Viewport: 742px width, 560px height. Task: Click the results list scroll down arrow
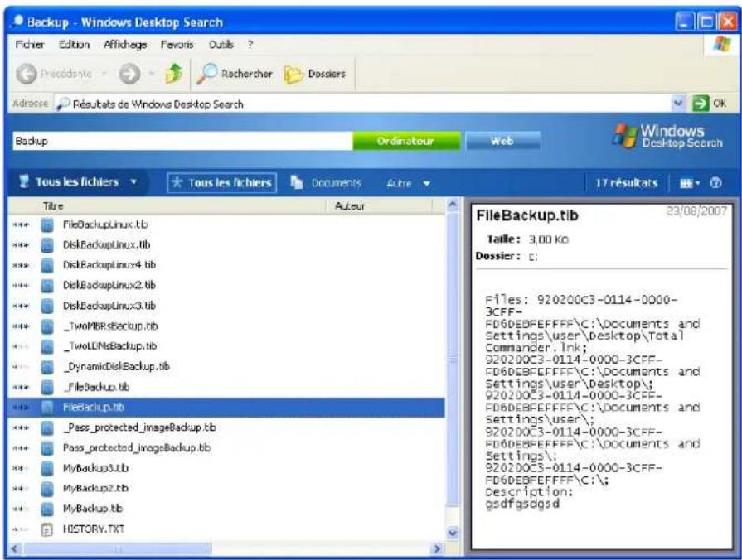point(453,533)
